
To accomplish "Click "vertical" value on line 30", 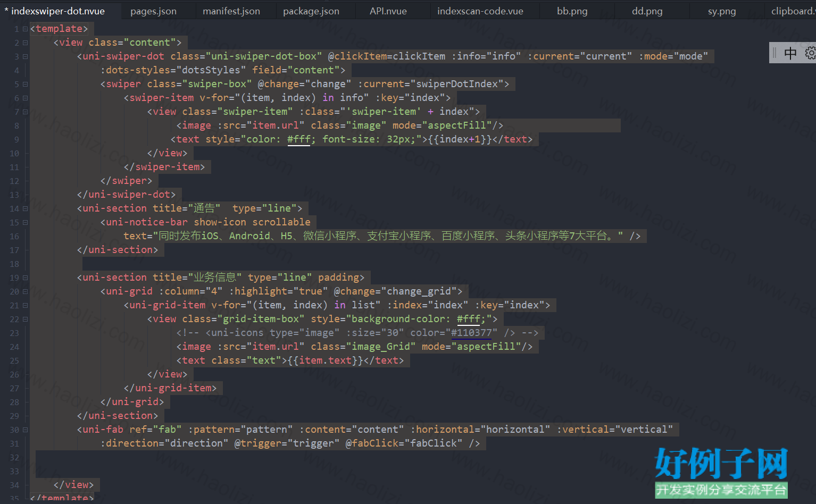I will click(x=644, y=430).
